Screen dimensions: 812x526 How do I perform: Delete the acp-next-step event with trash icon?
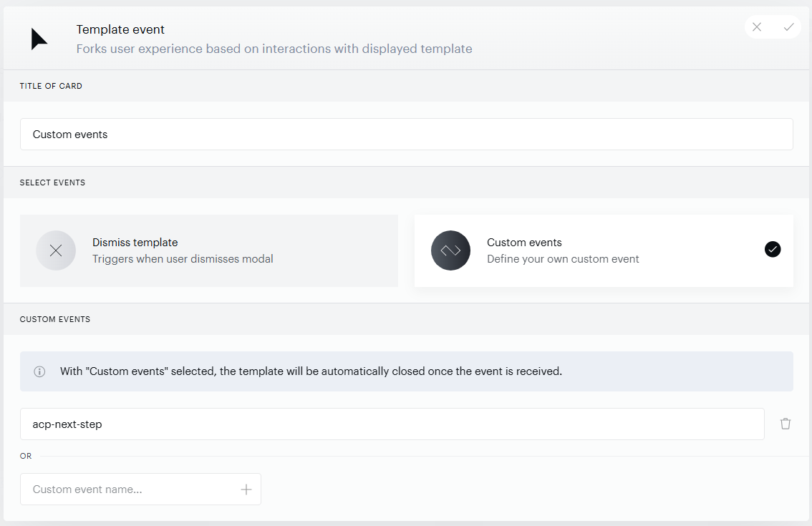tap(786, 424)
